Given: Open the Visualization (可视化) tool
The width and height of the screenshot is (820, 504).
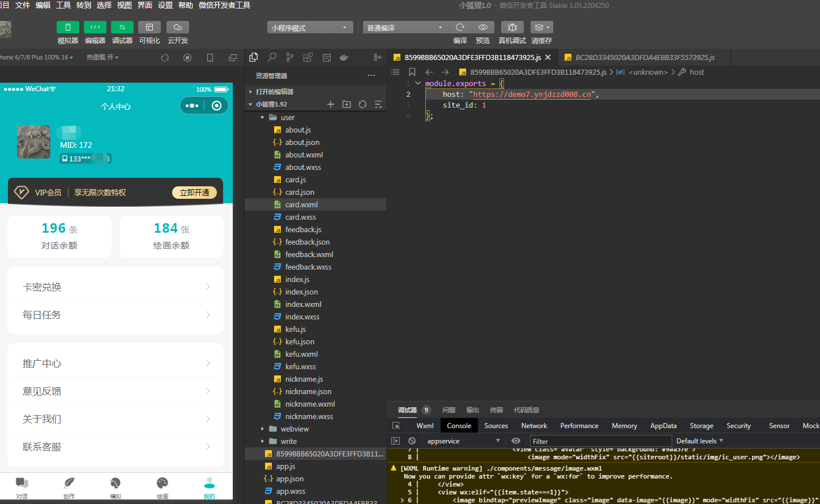Looking at the screenshot, I should (150, 27).
